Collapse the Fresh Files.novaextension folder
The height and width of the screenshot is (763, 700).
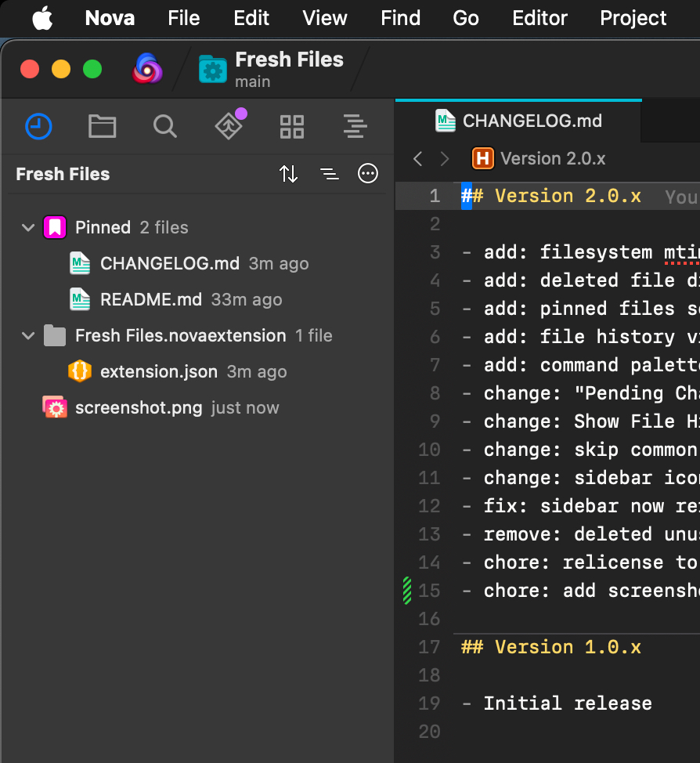[29, 336]
